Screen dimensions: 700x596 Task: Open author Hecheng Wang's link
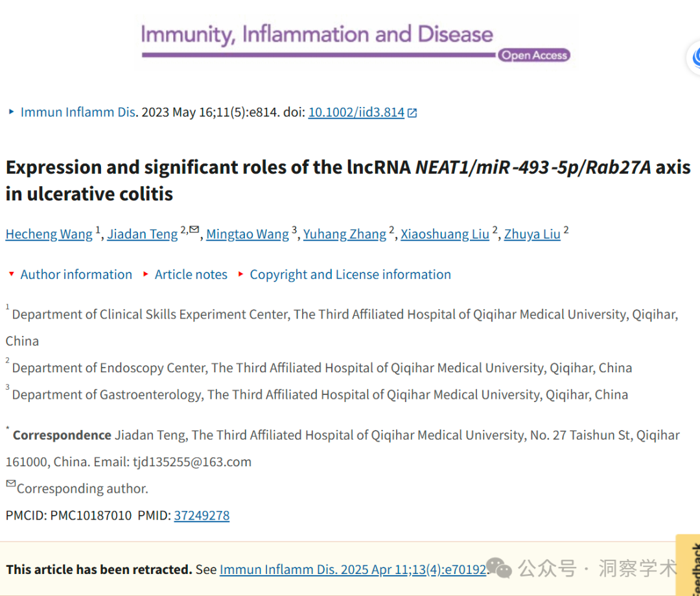click(x=49, y=234)
